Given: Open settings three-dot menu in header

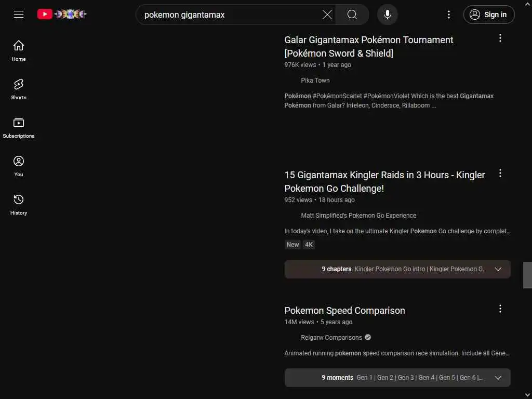Looking at the screenshot, I should coord(449,15).
